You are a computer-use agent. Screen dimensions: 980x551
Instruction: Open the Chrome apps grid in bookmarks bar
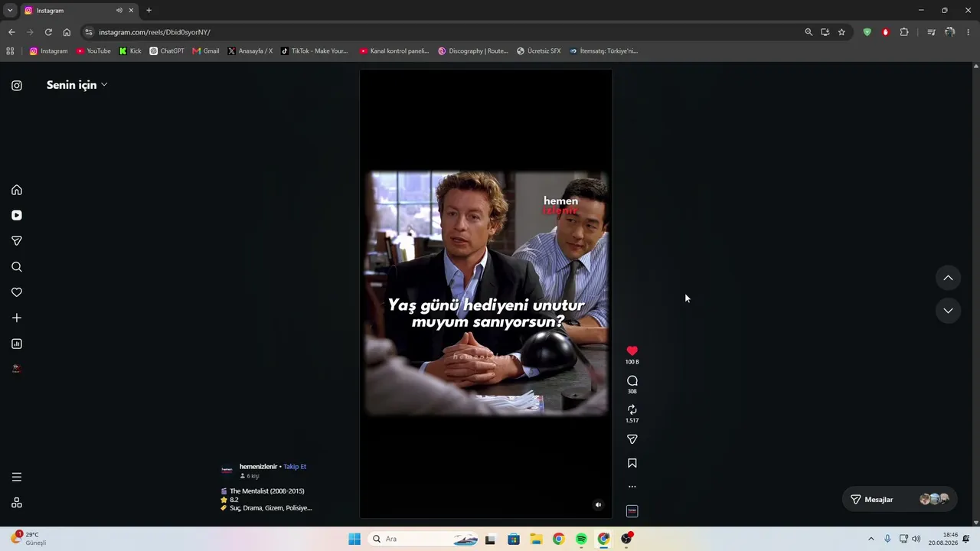pos(10,51)
